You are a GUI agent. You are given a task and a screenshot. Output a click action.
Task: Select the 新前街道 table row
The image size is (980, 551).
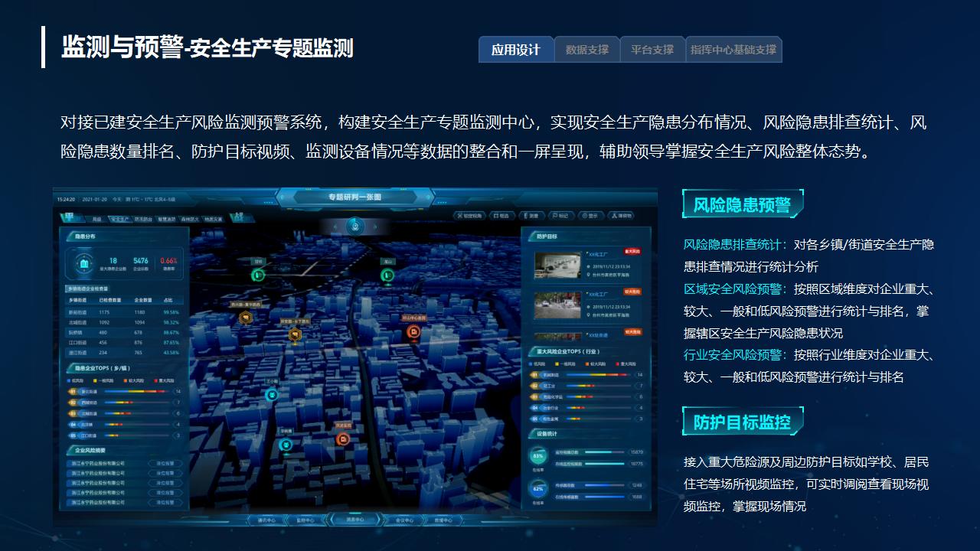click(124, 312)
